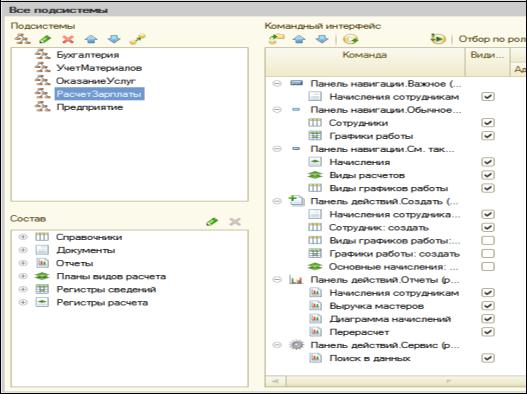Click the icon left of Отбор по ролям

coord(438,39)
